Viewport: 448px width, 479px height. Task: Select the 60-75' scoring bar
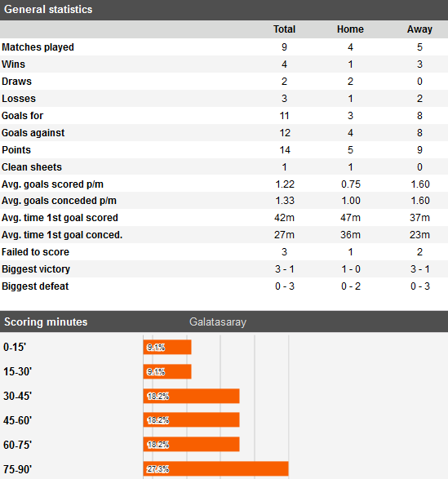pos(191,445)
